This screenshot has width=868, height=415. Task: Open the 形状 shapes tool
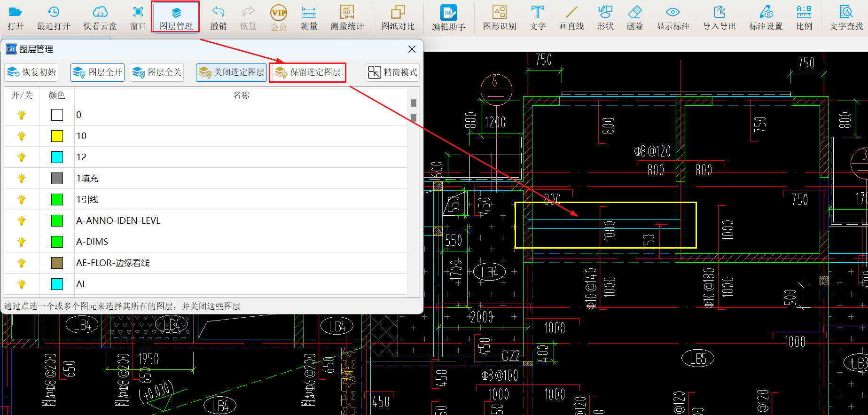605,18
